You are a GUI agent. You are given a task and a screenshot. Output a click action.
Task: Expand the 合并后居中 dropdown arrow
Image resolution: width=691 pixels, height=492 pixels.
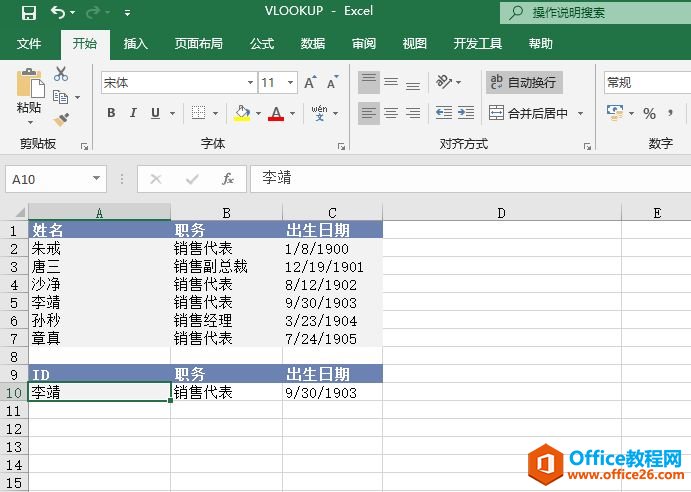580,113
